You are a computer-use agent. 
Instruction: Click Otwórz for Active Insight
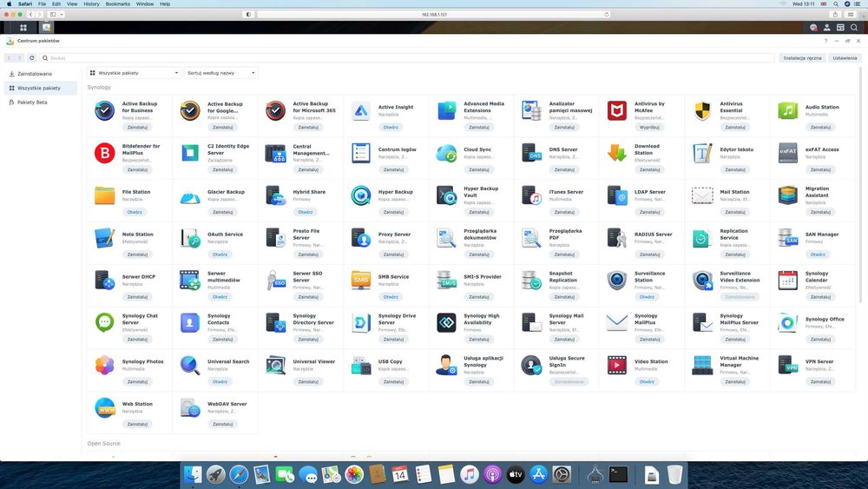coord(391,128)
